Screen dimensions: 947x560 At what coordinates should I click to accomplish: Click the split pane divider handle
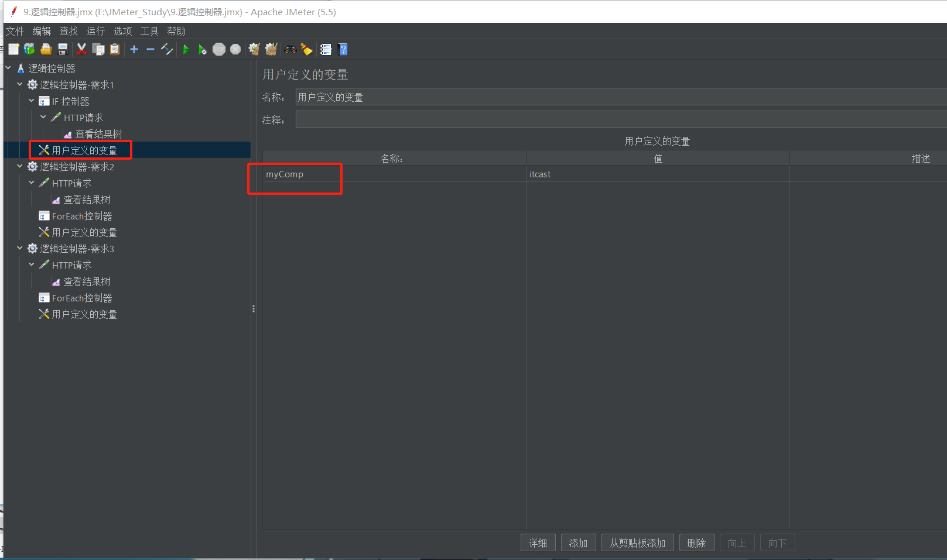coord(254,308)
